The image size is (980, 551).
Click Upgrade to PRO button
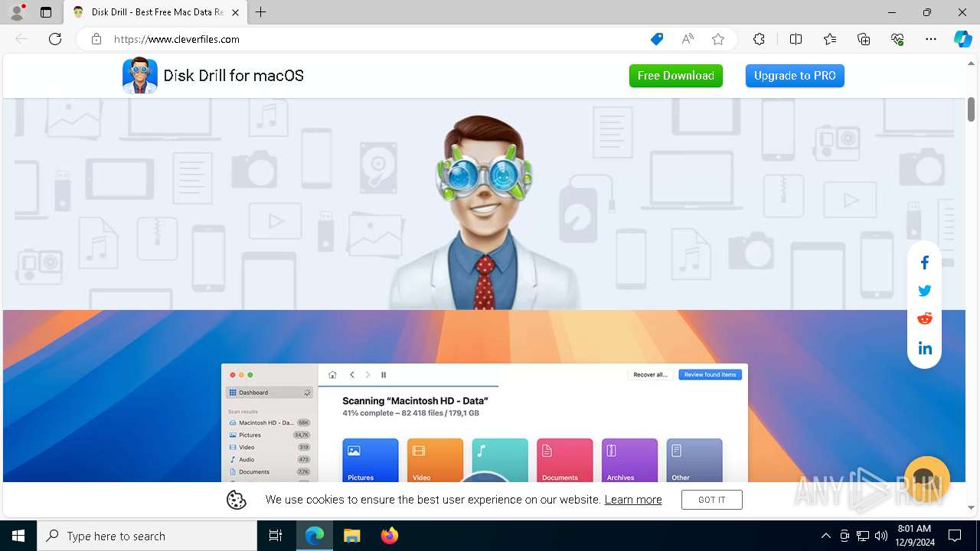point(795,76)
